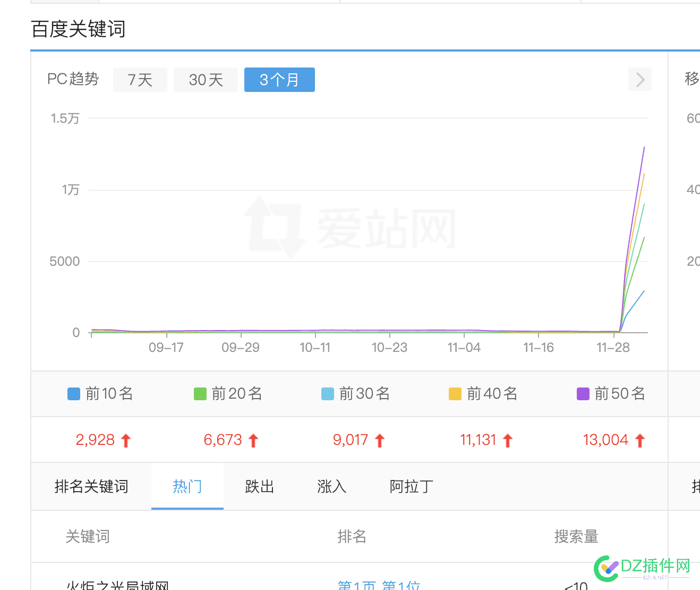Switch to the 涨入 keywords tab
The height and width of the screenshot is (590, 700).
[x=331, y=486]
